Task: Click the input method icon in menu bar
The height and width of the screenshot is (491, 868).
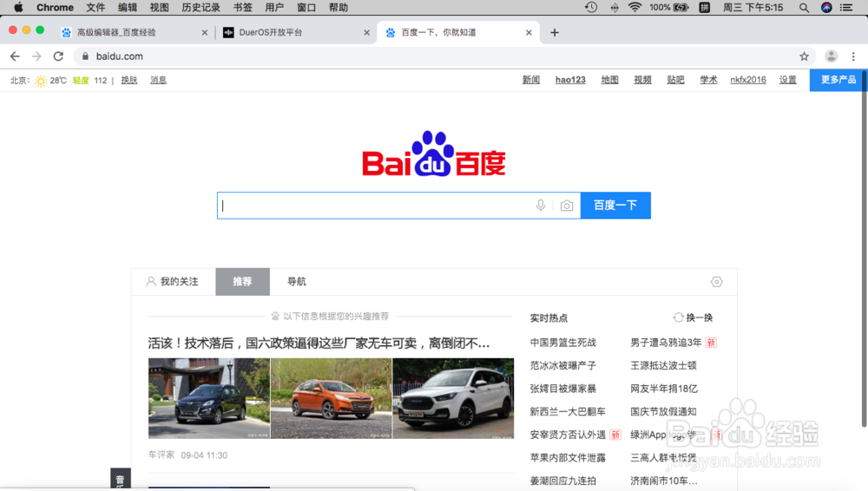Action: point(704,7)
